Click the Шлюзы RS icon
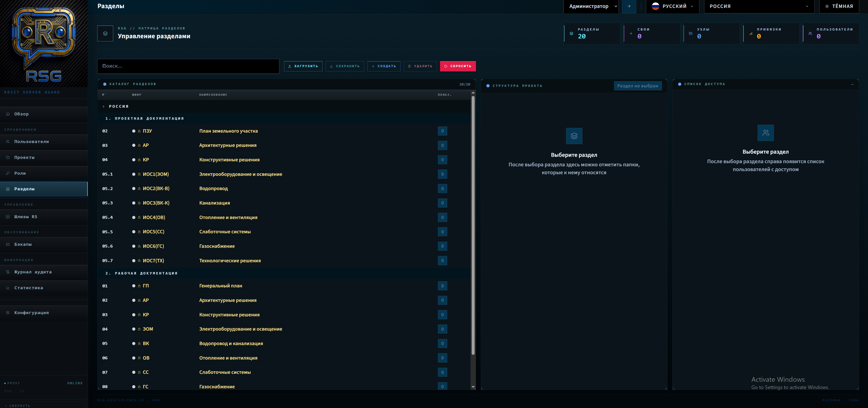 pos(8,217)
